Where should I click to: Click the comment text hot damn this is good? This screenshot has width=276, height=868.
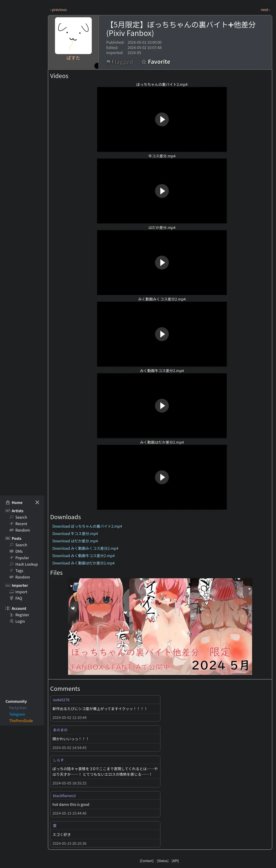71,804
